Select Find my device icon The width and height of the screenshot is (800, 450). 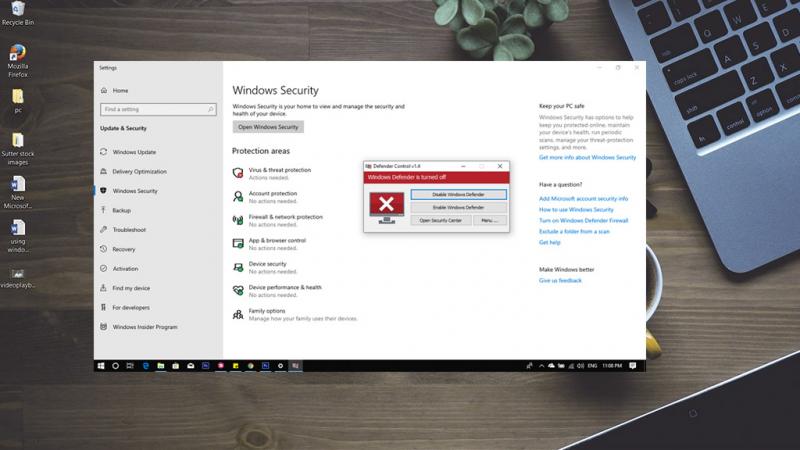[x=104, y=288]
